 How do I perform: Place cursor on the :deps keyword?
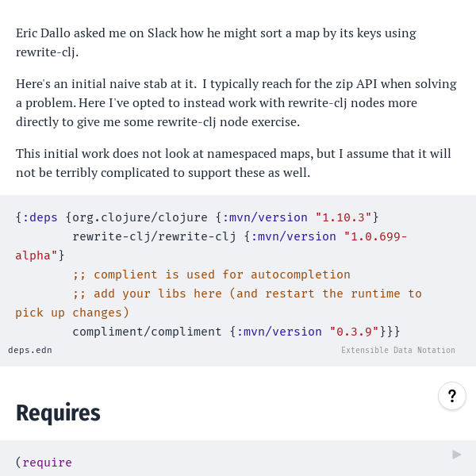click(40, 217)
